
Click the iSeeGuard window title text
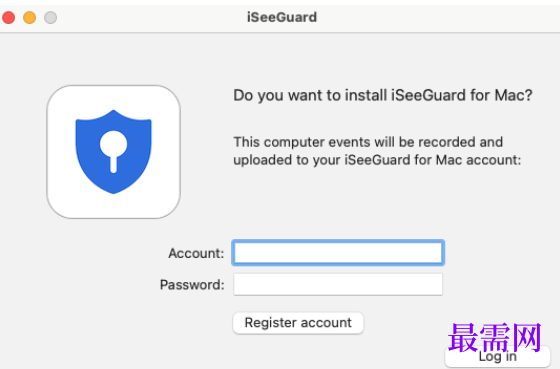coord(282,17)
